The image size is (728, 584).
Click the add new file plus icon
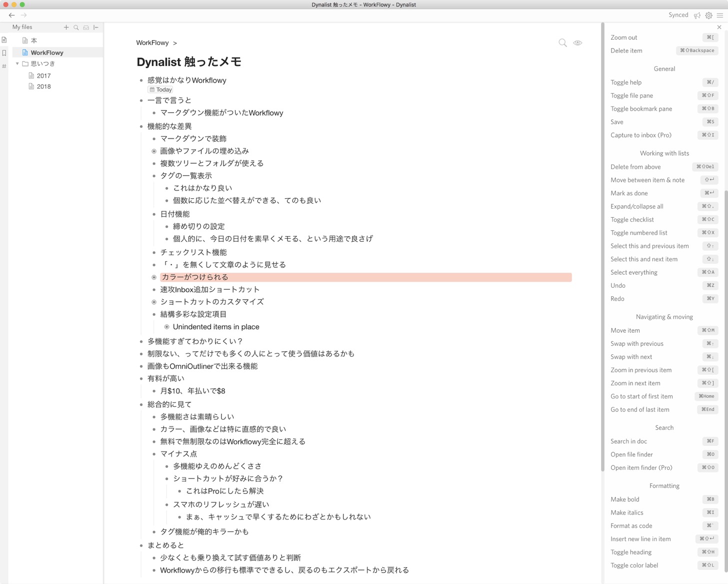coord(66,28)
